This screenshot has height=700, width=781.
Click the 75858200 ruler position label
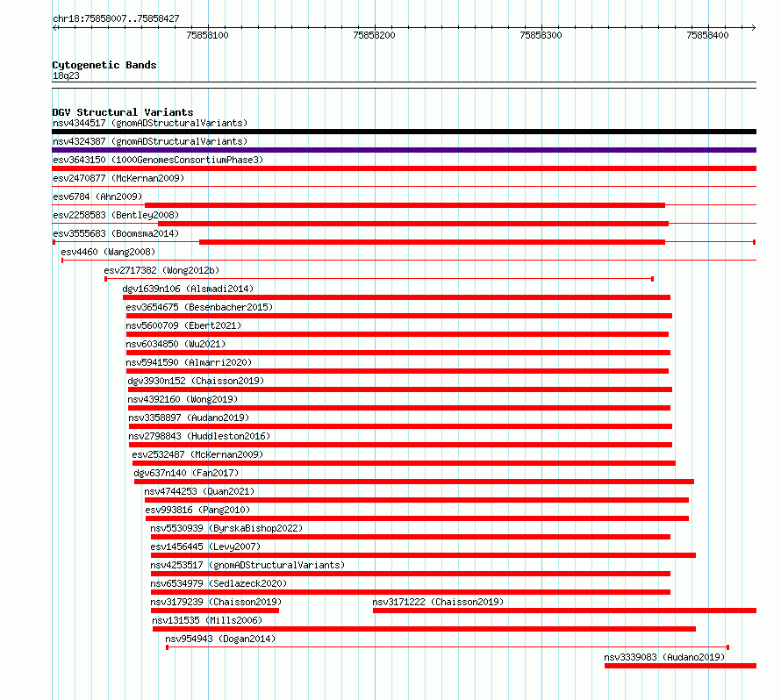374,35
